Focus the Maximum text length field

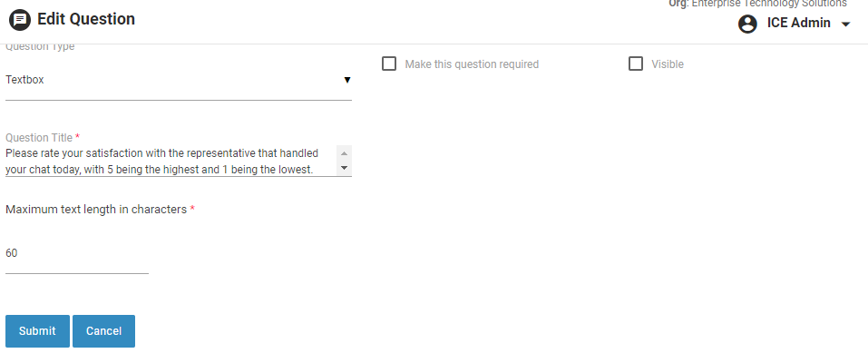[76, 254]
